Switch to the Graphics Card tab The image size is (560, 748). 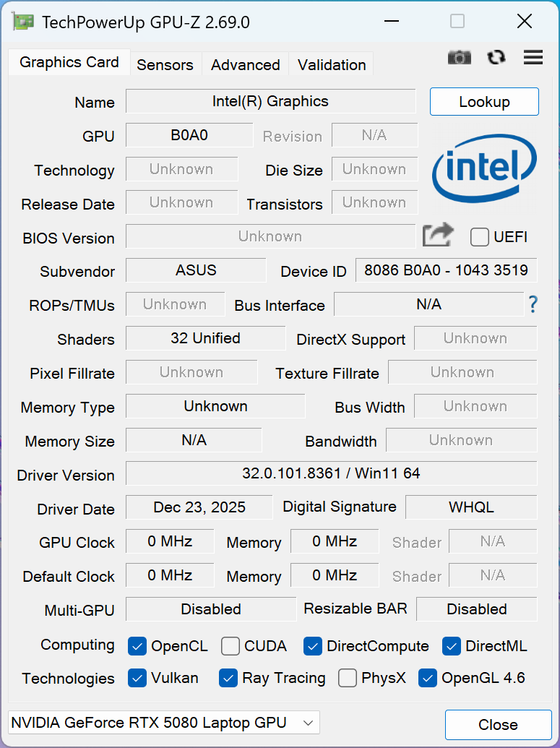click(x=69, y=62)
